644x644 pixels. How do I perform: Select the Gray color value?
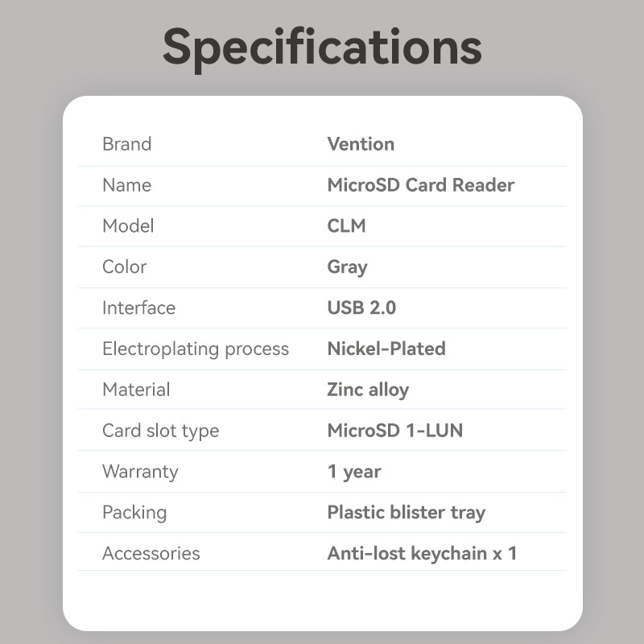tap(347, 267)
